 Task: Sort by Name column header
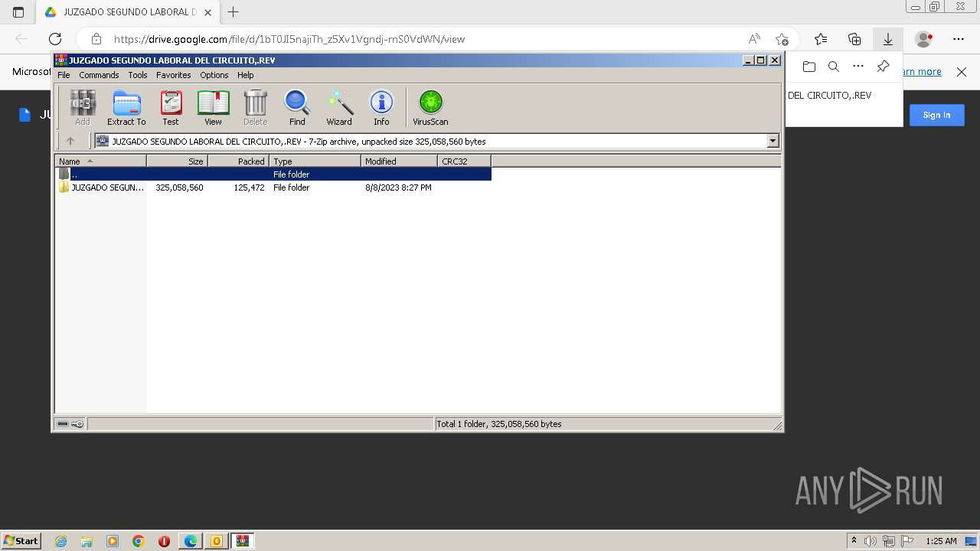click(100, 161)
